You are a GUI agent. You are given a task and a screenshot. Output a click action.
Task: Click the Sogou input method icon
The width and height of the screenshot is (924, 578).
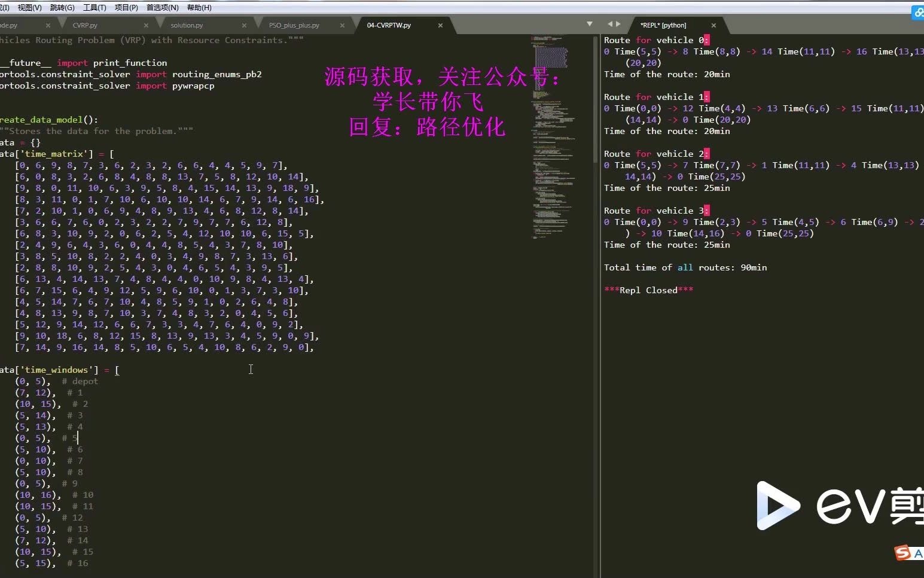click(904, 553)
